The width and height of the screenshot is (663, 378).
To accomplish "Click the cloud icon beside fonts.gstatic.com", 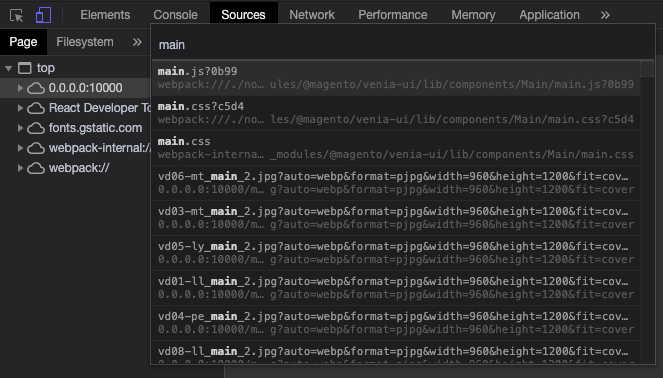I will 36,128.
